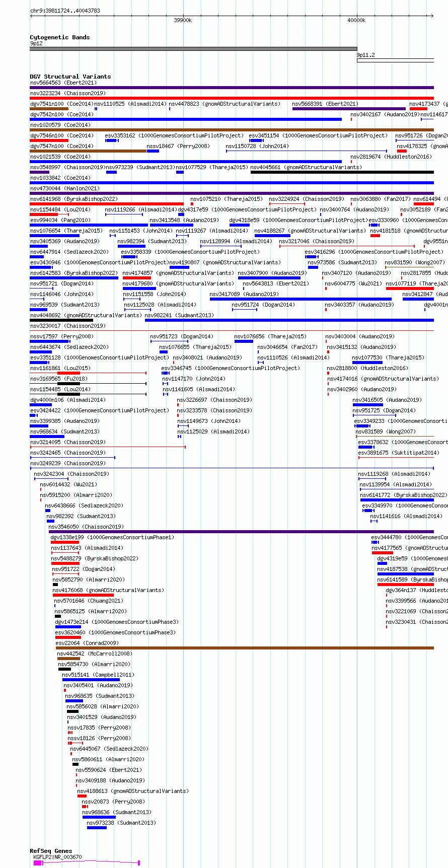Open the Cytogenetic Bands track title

point(60,37)
